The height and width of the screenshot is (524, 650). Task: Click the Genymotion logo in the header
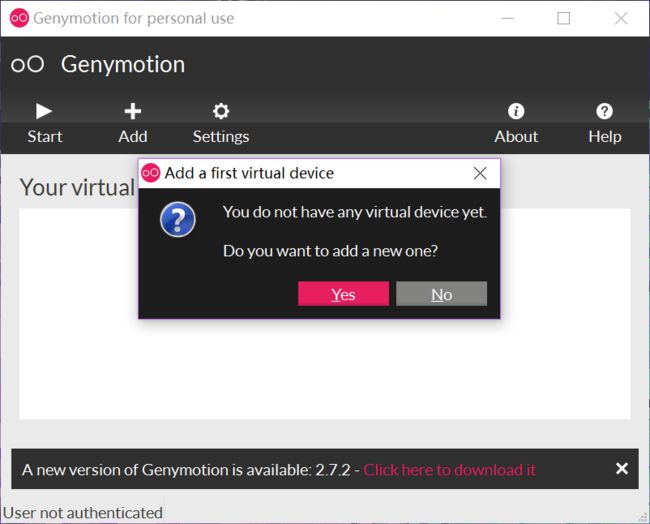click(27, 65)
